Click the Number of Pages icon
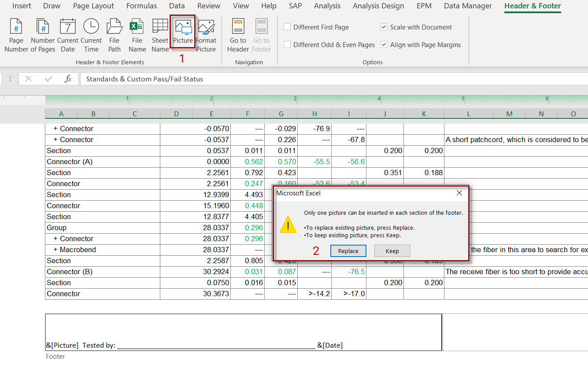The image size is (588, 371). [43, 35]
